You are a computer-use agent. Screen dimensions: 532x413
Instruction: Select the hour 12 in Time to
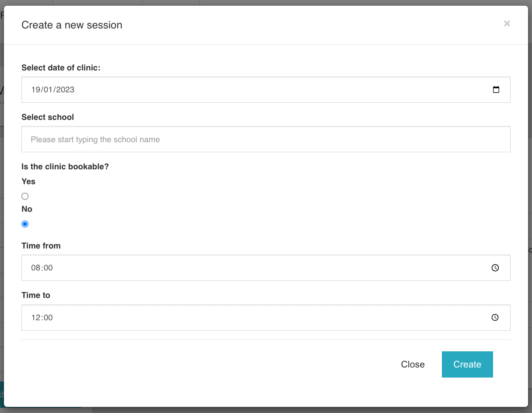click(35, 318)
